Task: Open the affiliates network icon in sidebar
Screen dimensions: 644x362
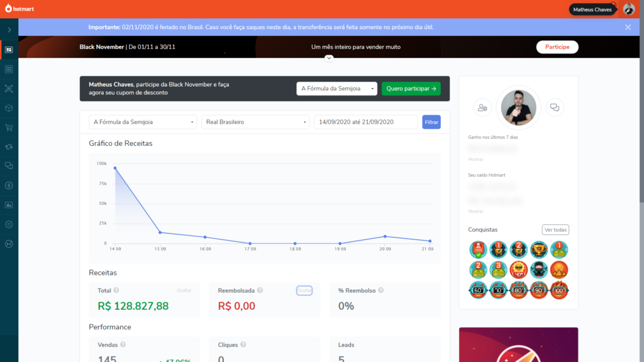Action: [9, 89]
